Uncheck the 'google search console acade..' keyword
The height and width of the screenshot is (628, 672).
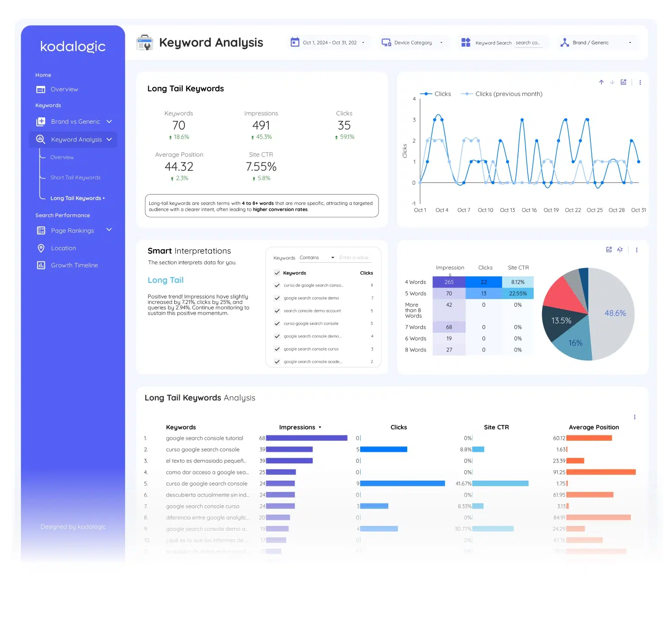[x=277, y=362]
